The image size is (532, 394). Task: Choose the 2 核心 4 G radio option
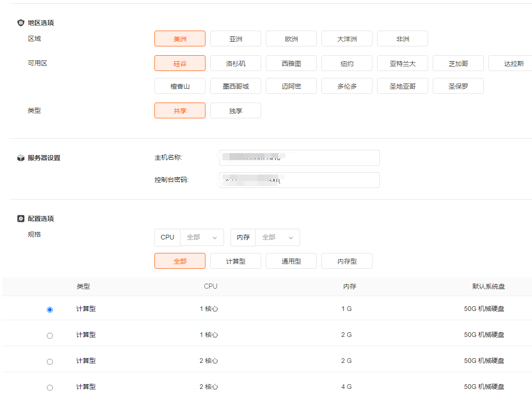click(50, 388)
